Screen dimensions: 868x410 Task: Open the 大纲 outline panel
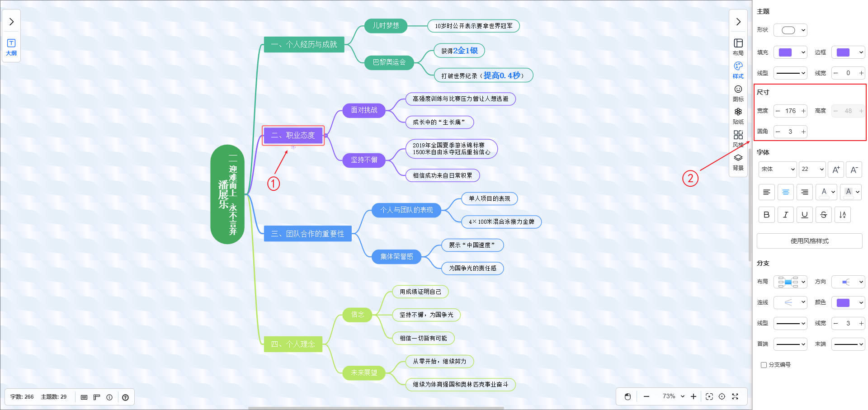tap(11, 47)
